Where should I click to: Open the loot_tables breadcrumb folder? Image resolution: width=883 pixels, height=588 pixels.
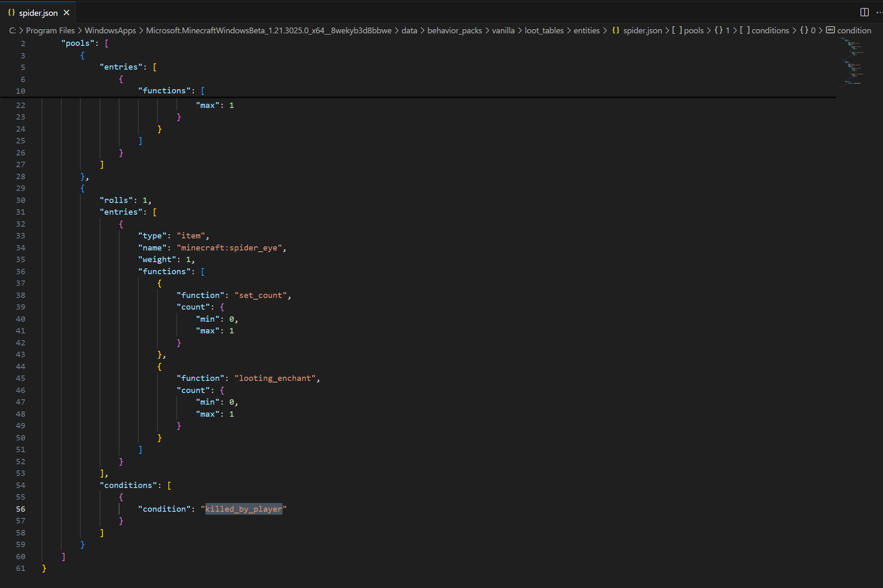point(544,30)
